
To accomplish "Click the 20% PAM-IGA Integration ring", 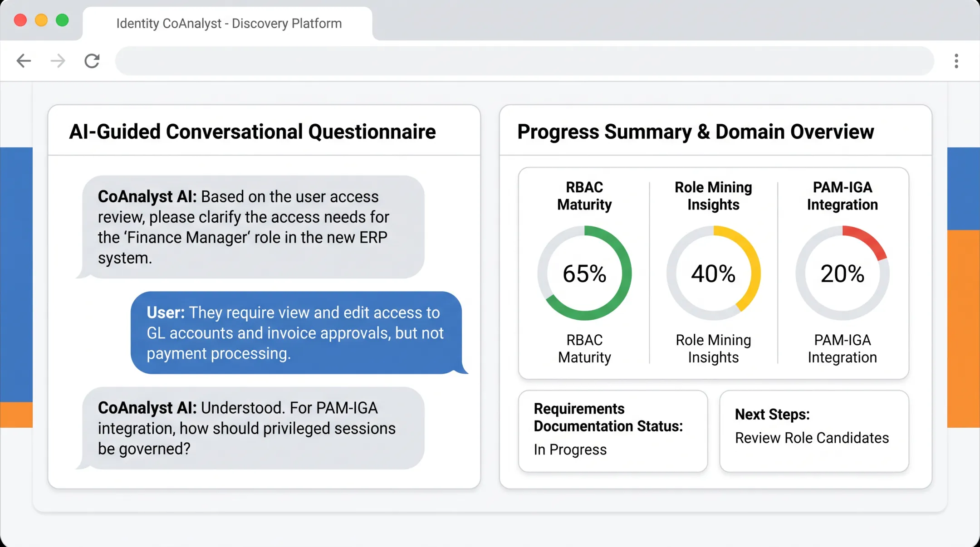I will tap(843, 273).
